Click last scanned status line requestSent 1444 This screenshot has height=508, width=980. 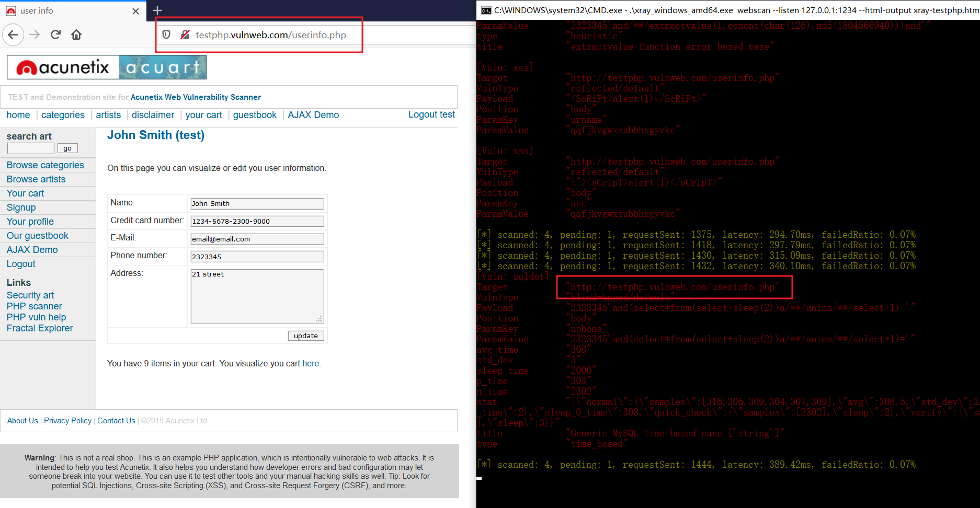point(696,465)
